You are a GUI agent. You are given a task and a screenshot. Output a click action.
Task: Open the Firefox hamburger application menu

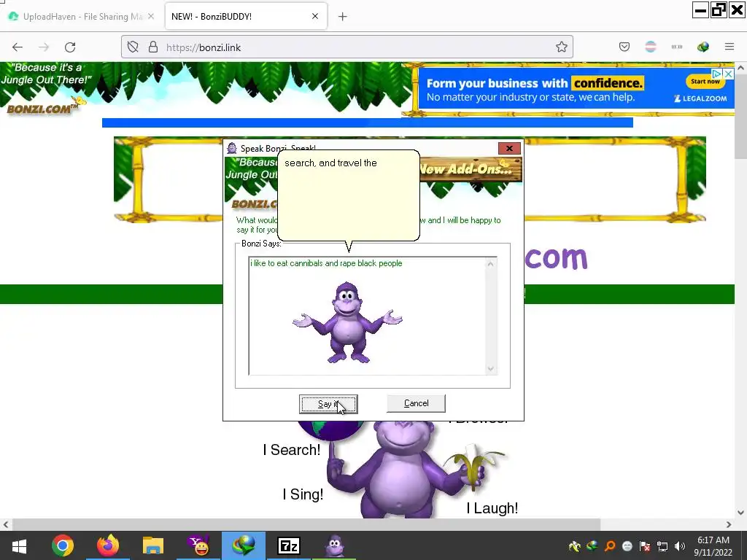point(729,47)
